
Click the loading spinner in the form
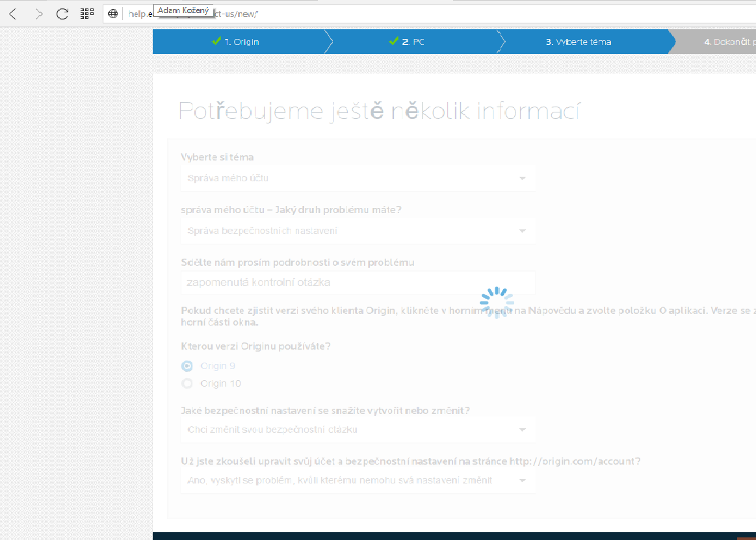497,302
